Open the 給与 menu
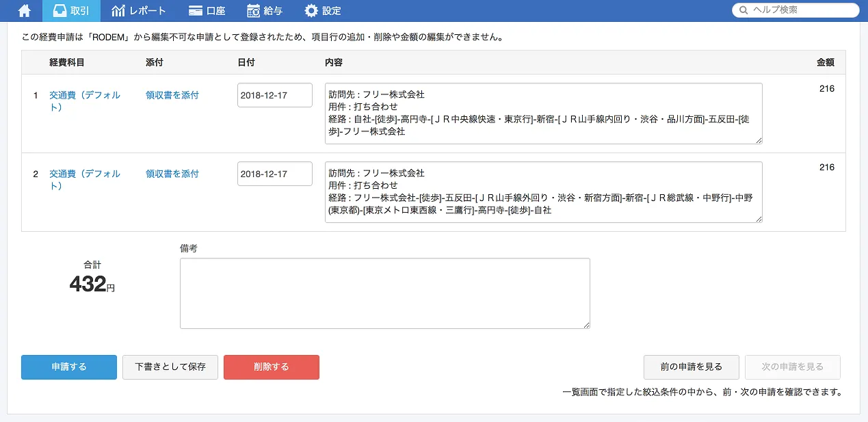The image size is (868, 422). click(x=265, y=11)
